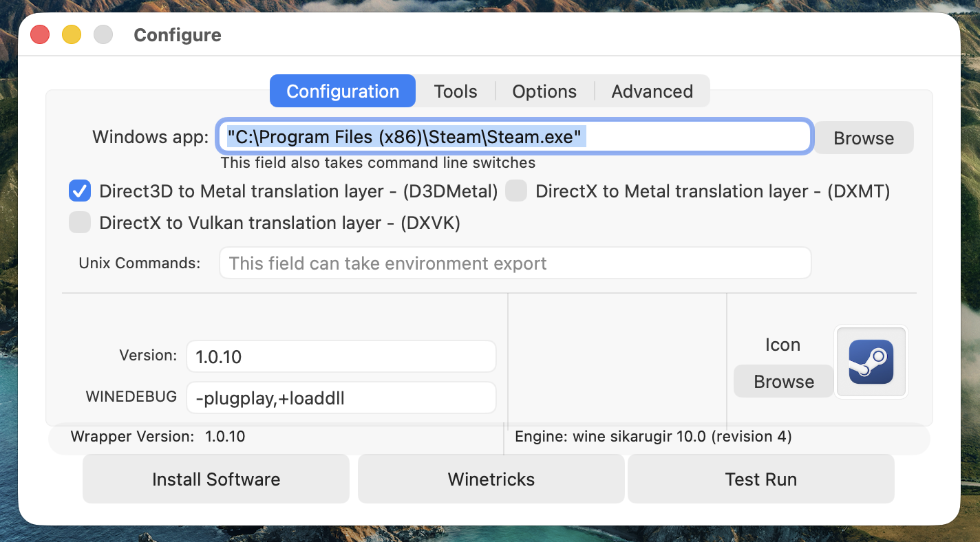
Task: Open Winetricks
Action: (x=490, y=479)
